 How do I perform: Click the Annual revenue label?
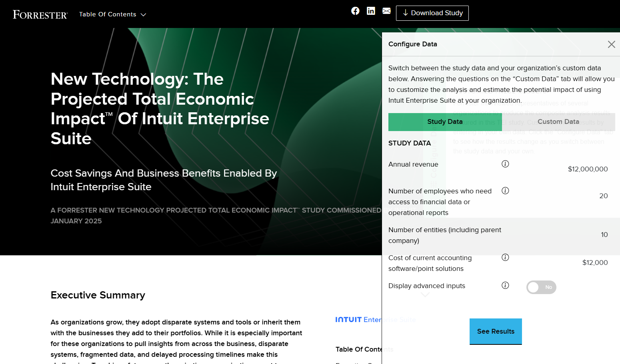(x=413, y=164)
